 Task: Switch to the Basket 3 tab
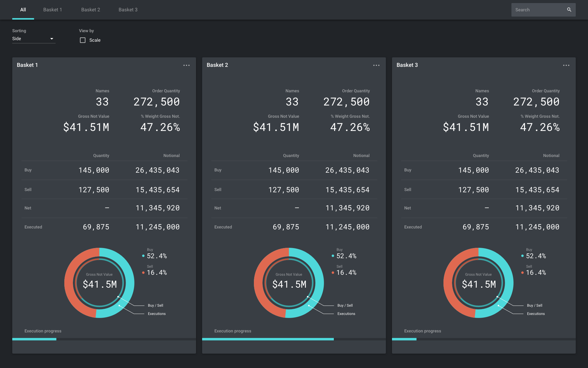[128, 10]
